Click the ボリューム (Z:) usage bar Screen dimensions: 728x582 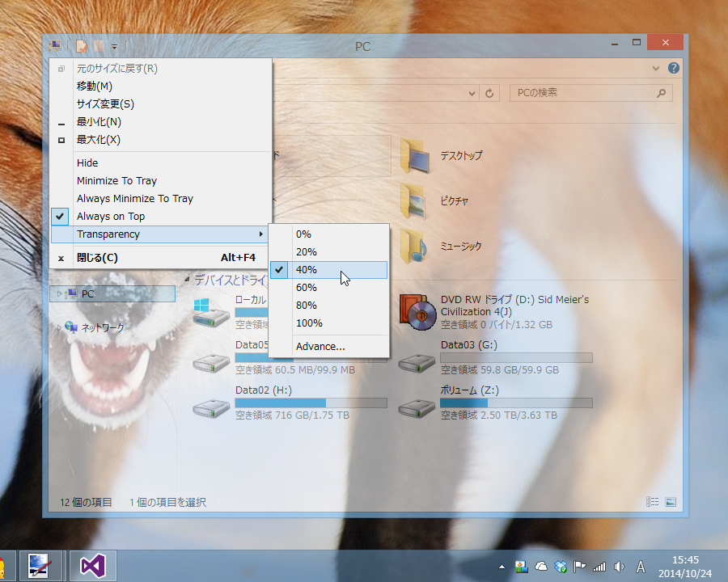tap(516, 403)
